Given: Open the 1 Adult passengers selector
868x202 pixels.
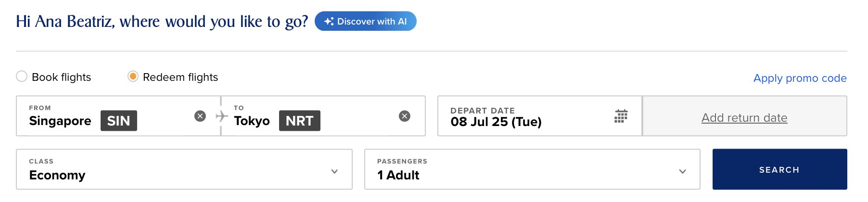Looking at the screenshot, I should click(532, 169).
